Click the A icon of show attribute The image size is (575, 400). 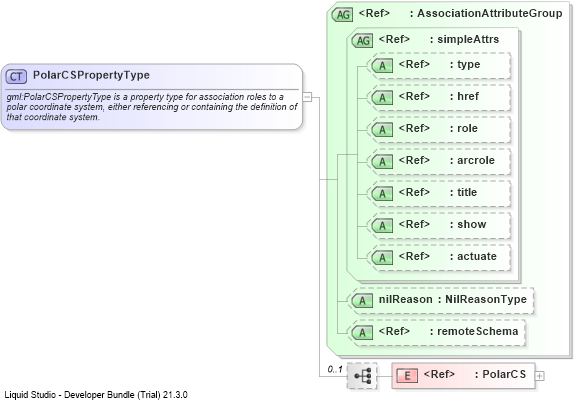coord(382,225)
